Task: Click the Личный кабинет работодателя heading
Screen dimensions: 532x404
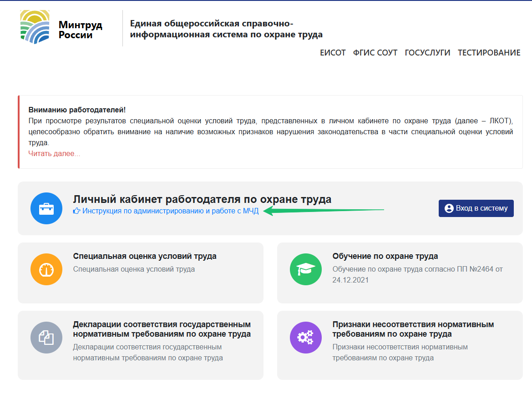Action: tap(202, 199)
